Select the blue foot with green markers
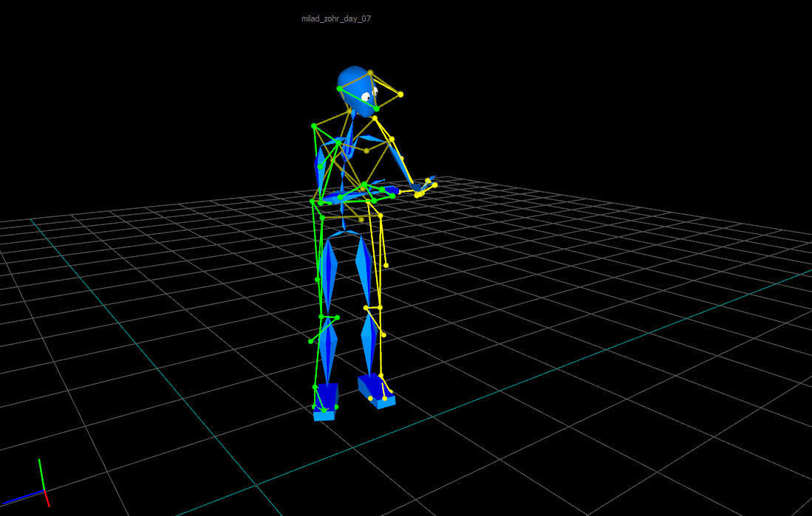The image size is (812, 516). click(326, 402)
